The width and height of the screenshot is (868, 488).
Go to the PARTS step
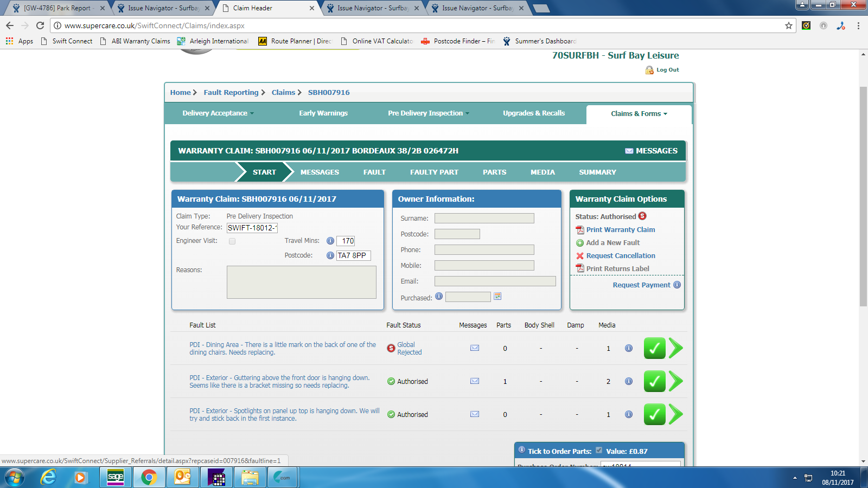(495, 172)
